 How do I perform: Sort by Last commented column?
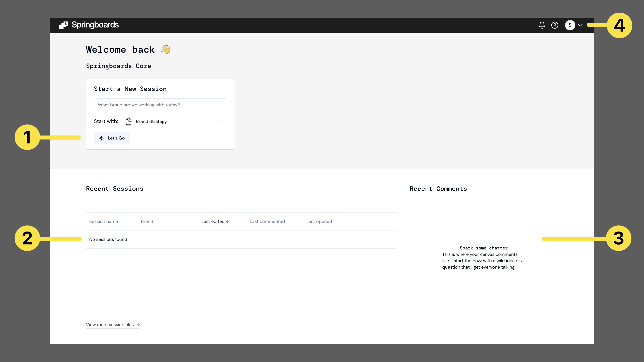coord(267,221)
